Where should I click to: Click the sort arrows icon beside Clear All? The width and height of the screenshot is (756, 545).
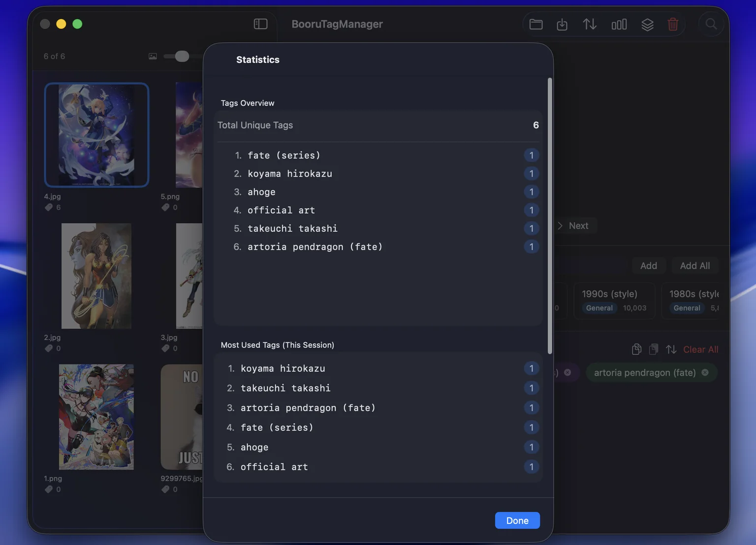671,349
